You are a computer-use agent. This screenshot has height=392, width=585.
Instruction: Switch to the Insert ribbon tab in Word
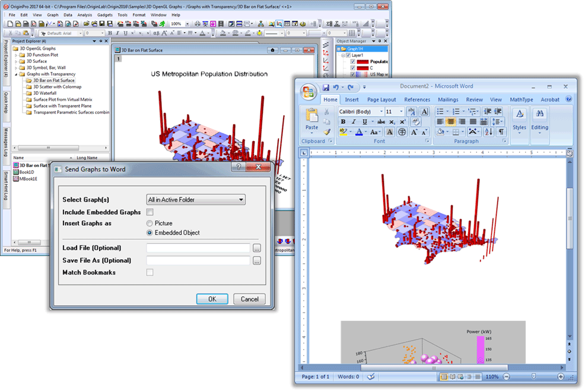click(x=352, y=100)
